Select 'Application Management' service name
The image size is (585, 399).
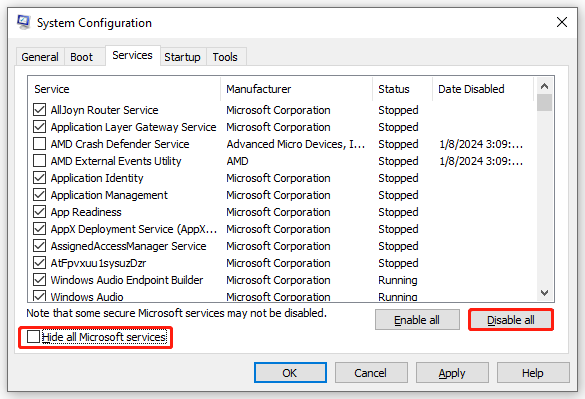point(109,195)
